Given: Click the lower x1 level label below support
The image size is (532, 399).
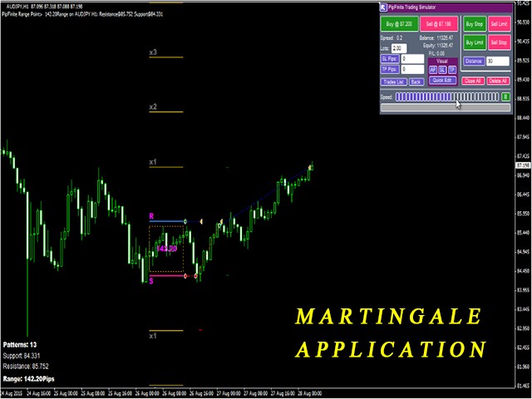Looking at the screenshot, I should (153, 336).
